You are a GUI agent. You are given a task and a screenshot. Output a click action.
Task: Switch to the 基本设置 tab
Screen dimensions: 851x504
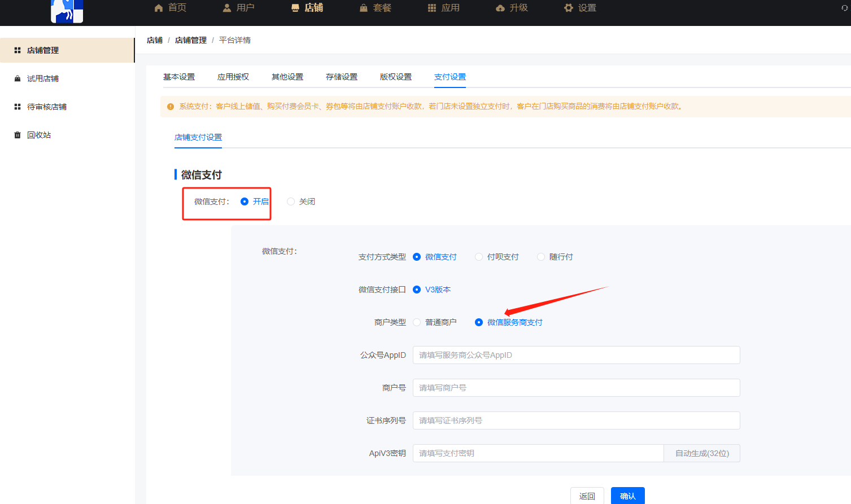point(179,77)
